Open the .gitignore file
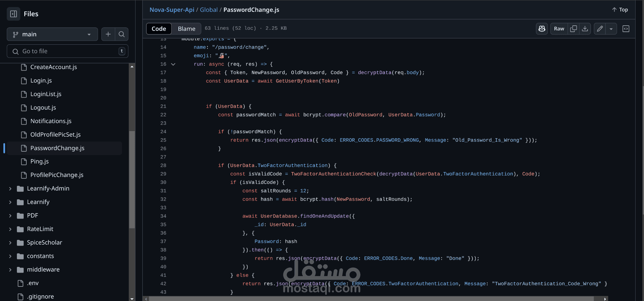Screen dimensions: 644x301 tap(41, 297)
